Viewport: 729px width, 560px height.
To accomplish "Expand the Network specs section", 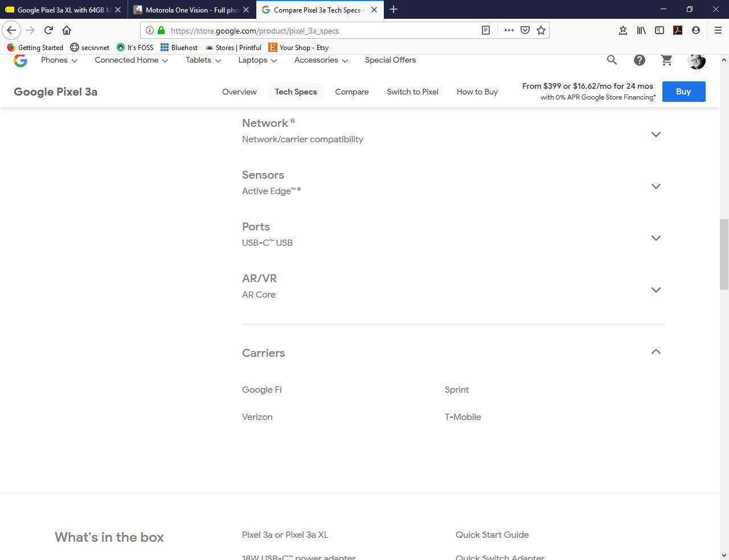I will coord(656,134).
